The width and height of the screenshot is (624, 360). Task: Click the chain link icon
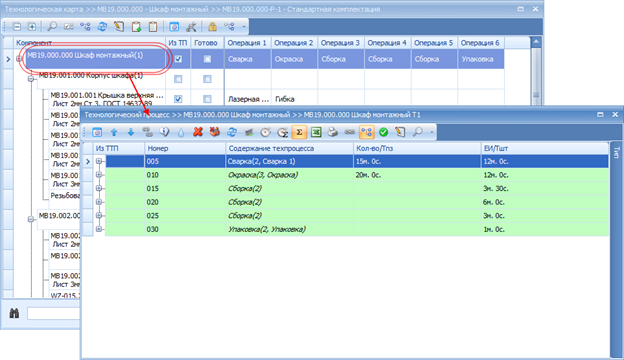pos(349,132)
